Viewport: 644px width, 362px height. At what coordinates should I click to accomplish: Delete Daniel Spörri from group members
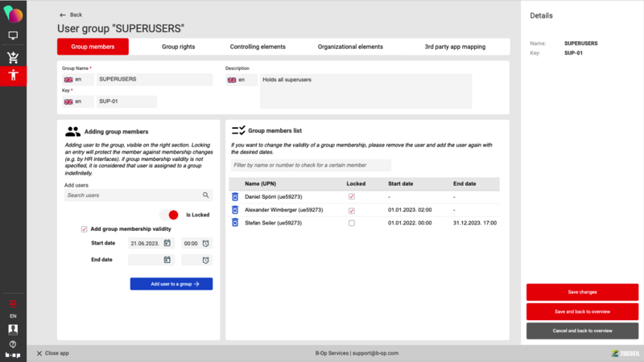tap(236, 197)
